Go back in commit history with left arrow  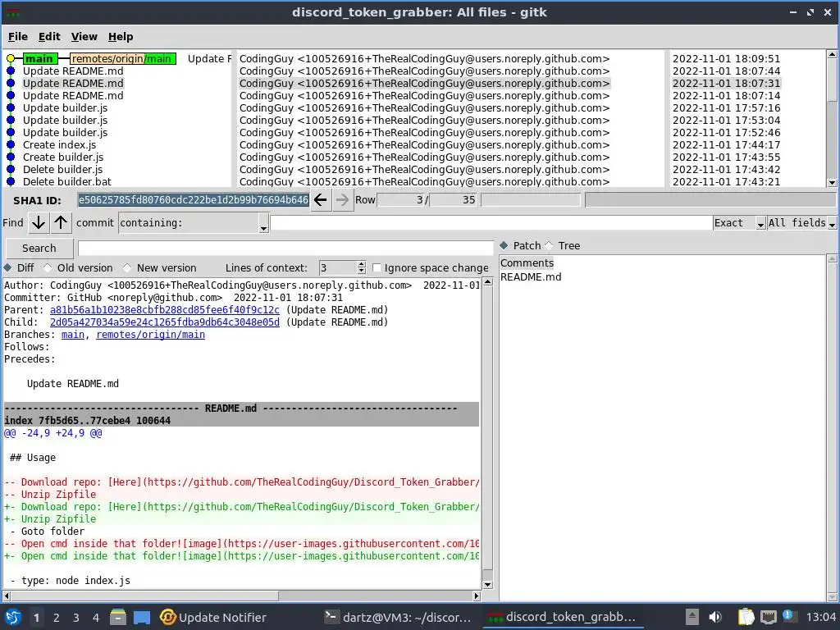(x=321, y=200)
